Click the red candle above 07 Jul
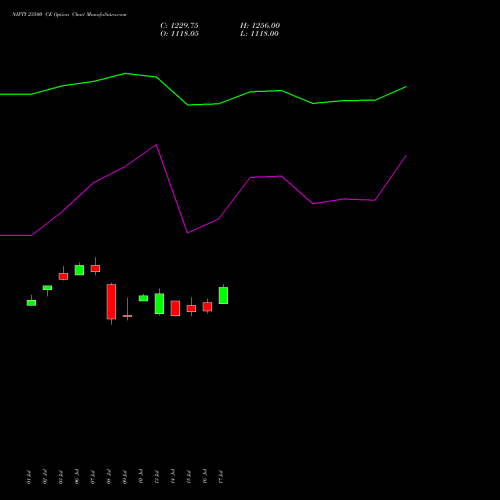Screen dimensions: 500x500 pyautogui.click(x=95, y=268)
